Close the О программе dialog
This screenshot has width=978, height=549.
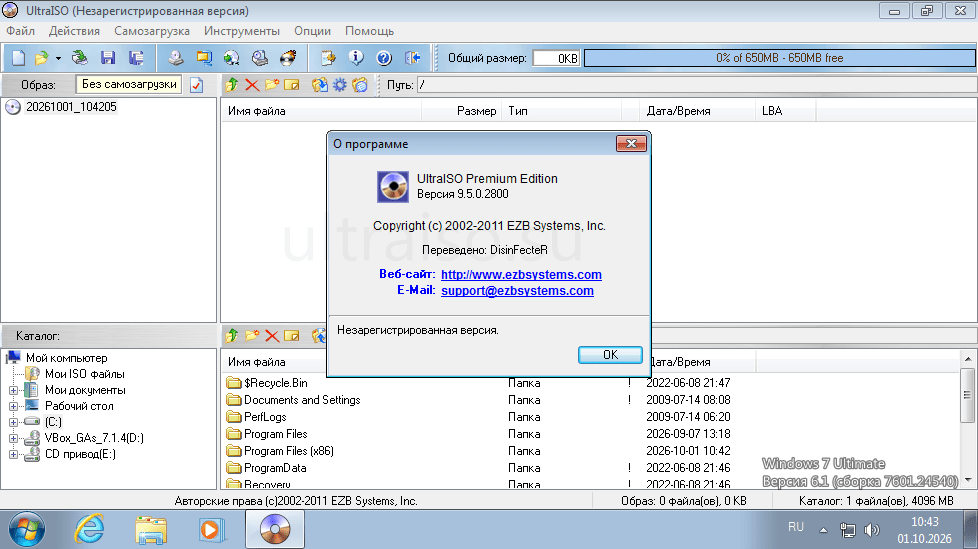pyautogui.click(x=631, y=143)
